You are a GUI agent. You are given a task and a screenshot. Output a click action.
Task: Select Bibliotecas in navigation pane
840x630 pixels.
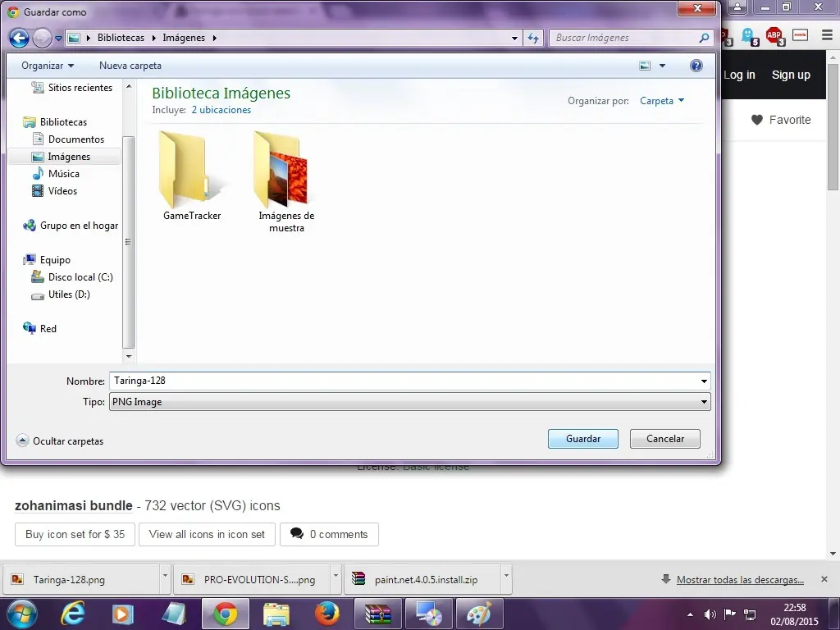pyautogui.click(x=55, y=122)
